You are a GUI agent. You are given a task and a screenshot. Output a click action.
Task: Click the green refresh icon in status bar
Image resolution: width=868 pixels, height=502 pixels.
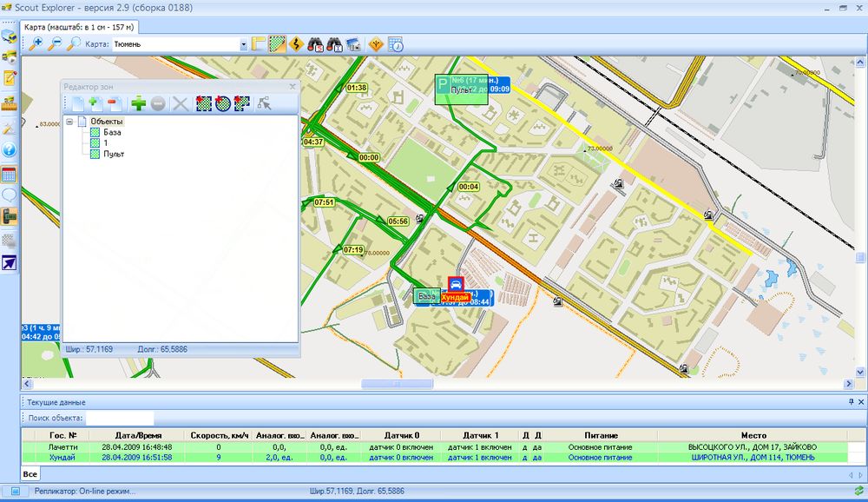(858, 491)
